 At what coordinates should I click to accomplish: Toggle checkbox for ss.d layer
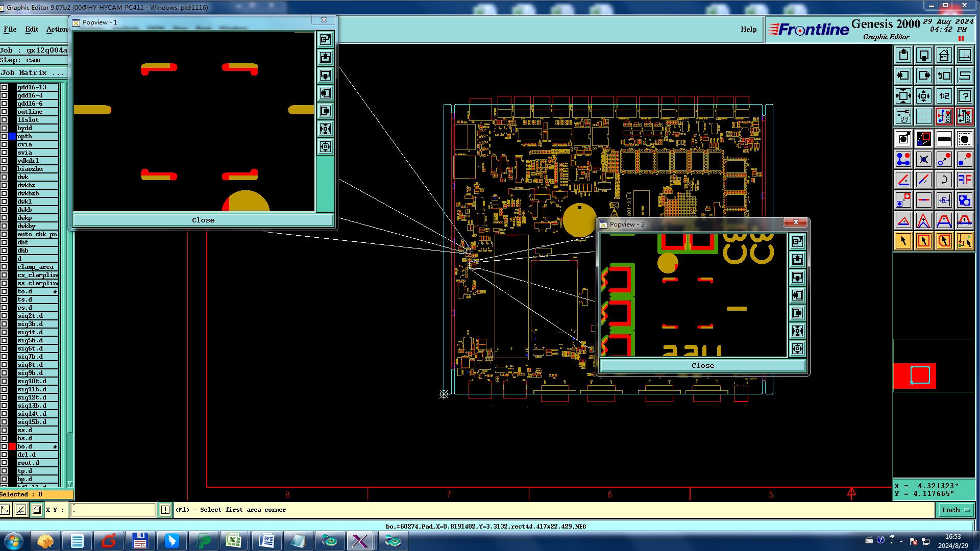point(4,430)
